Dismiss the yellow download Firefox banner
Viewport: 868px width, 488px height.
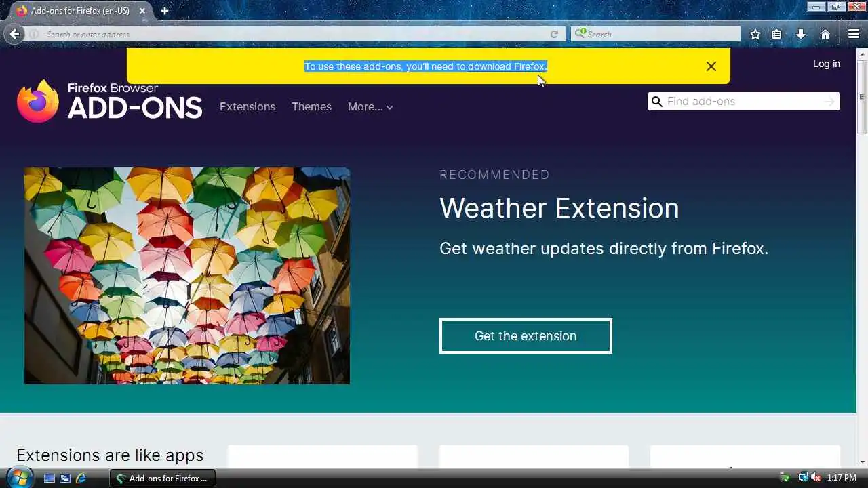(x=711, y=66)
